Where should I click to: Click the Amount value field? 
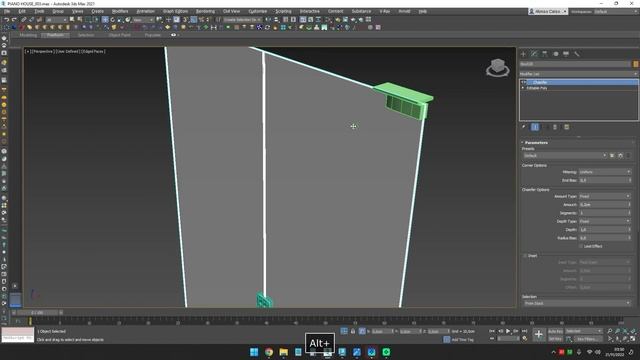pos(603,204)
